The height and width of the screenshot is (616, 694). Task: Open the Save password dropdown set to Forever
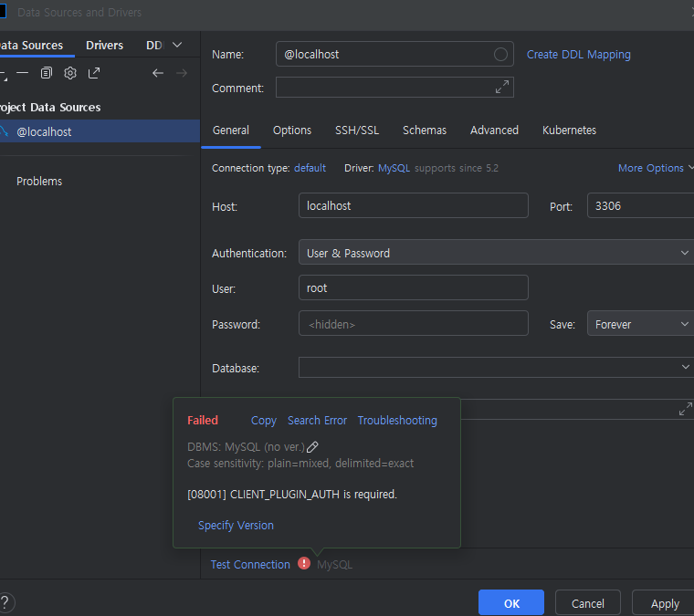[x=641, y=324]
